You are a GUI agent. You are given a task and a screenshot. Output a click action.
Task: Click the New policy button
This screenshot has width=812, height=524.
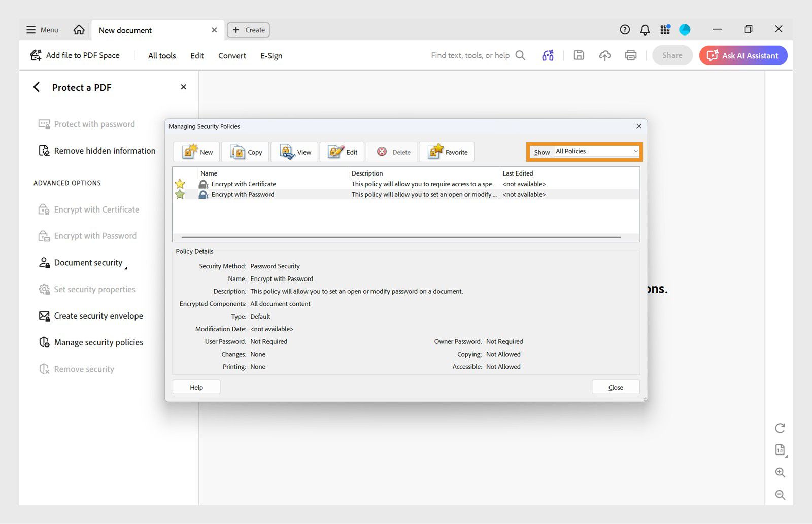pos(196,152)
